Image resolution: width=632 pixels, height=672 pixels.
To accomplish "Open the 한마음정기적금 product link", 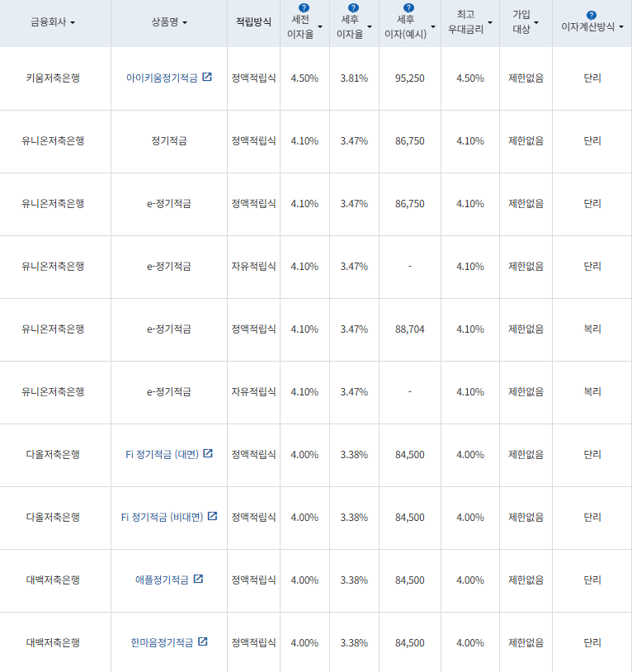I will [x=162, y=642].
